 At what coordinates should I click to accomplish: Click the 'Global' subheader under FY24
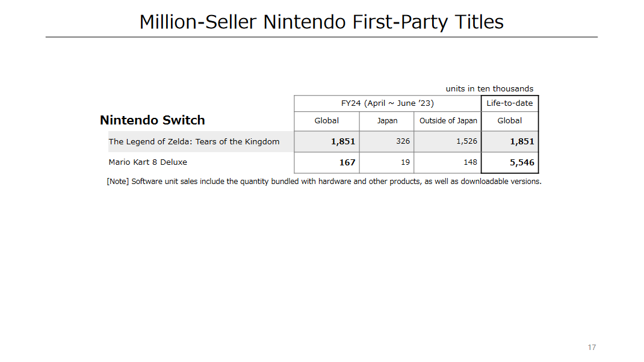click(x=327, y=121)
